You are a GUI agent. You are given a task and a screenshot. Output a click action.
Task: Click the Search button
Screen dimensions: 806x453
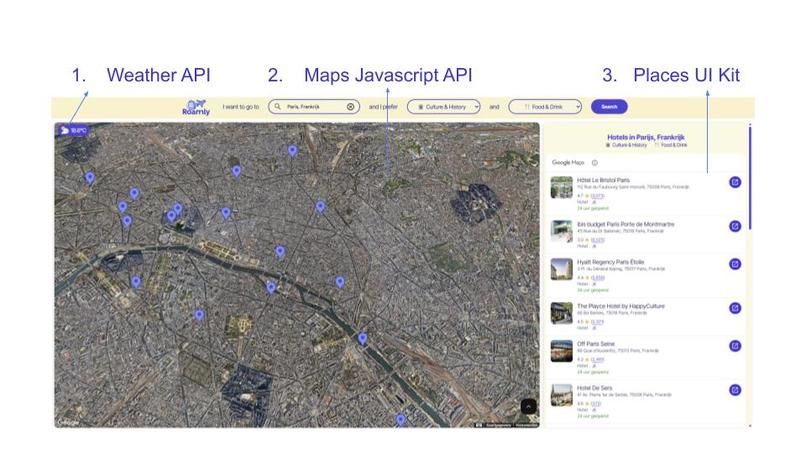tap(609, 106)
